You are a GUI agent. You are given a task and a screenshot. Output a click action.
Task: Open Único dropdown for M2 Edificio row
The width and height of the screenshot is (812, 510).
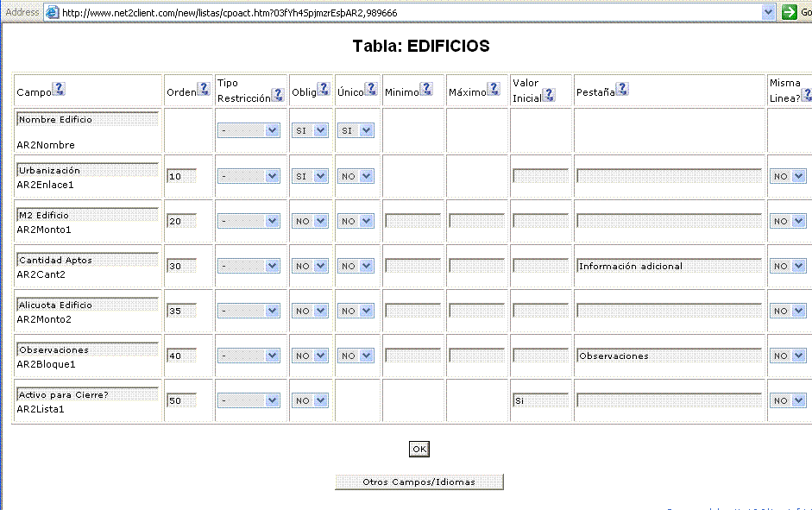(x=366, y=221)
